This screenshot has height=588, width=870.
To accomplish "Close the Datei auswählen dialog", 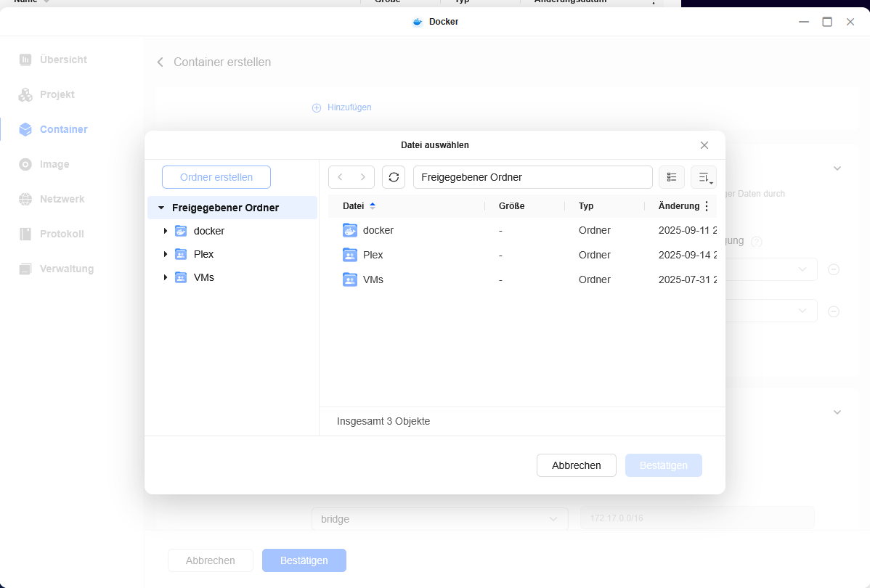I will tap(704, 144).
